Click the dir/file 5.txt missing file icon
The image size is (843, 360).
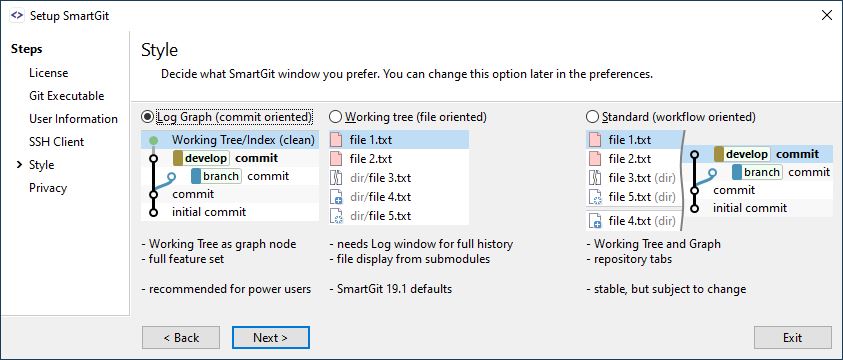click(336, 216)
